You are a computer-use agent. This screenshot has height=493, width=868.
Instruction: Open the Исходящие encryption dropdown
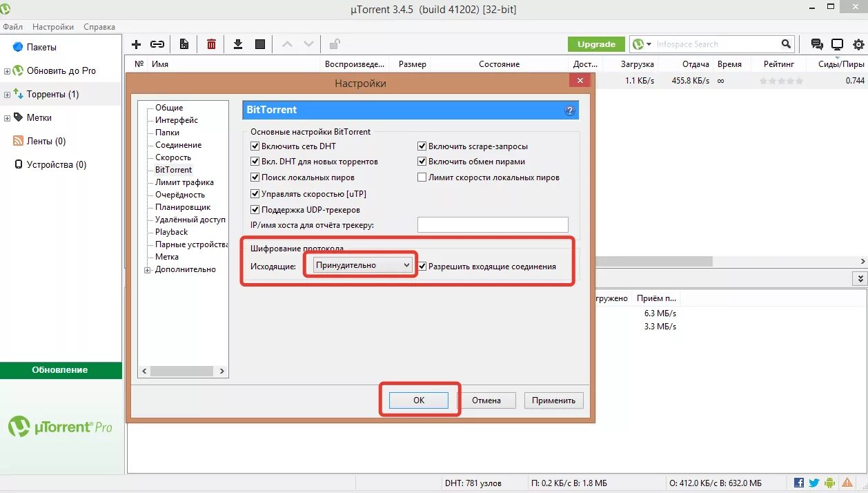(x=362, y=265)
